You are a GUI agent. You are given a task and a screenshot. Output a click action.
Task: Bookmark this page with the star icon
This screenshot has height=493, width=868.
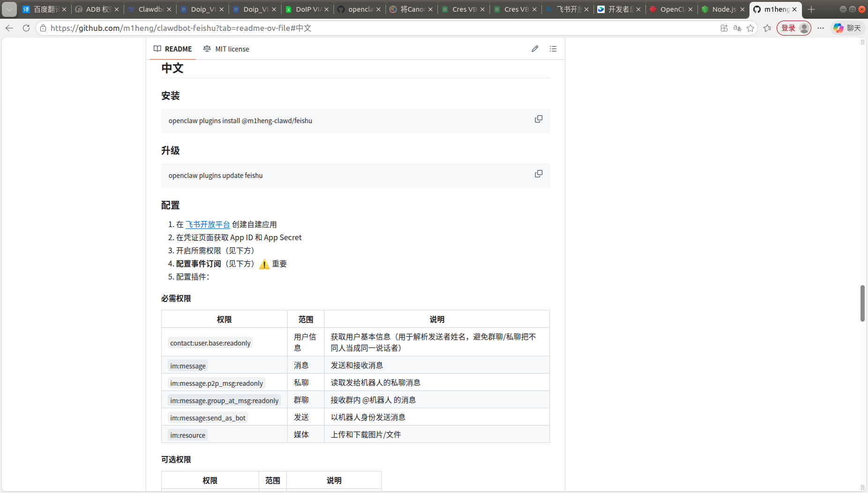(x=750, y=28)
